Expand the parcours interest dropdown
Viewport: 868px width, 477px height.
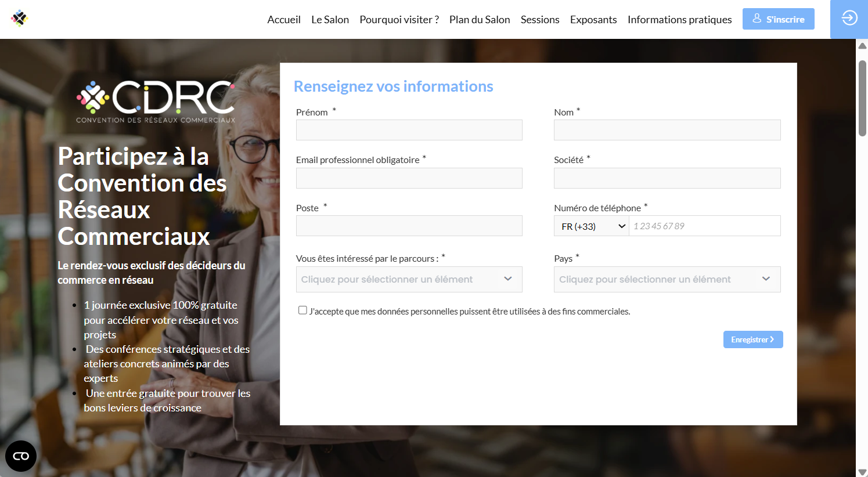(409, 280)
